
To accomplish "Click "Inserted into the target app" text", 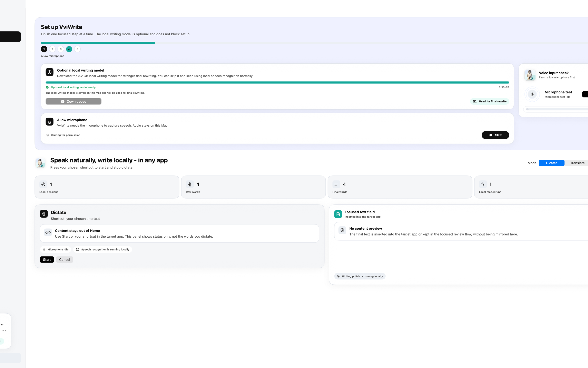I will click(x=363, y=217).
